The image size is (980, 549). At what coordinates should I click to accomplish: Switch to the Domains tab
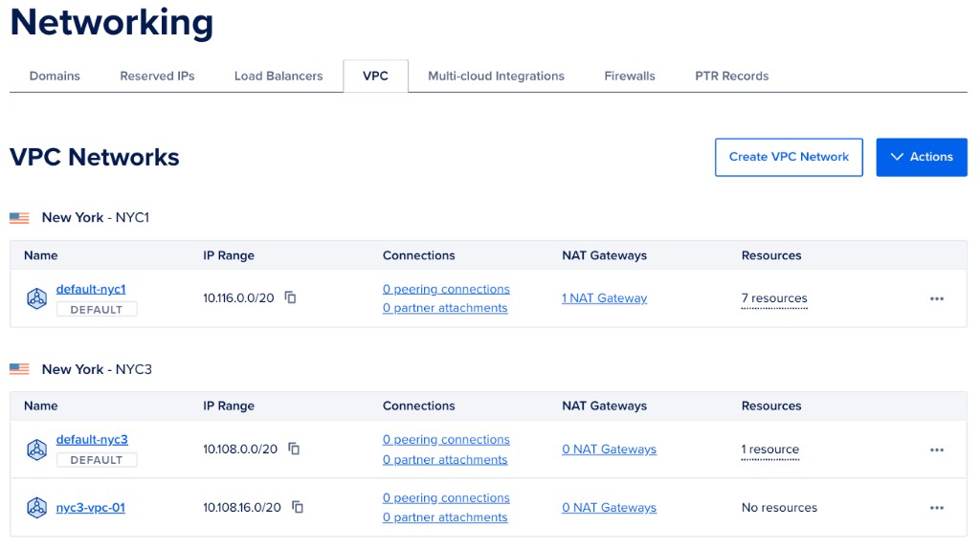pyautogui.click(x=55, y=77)
